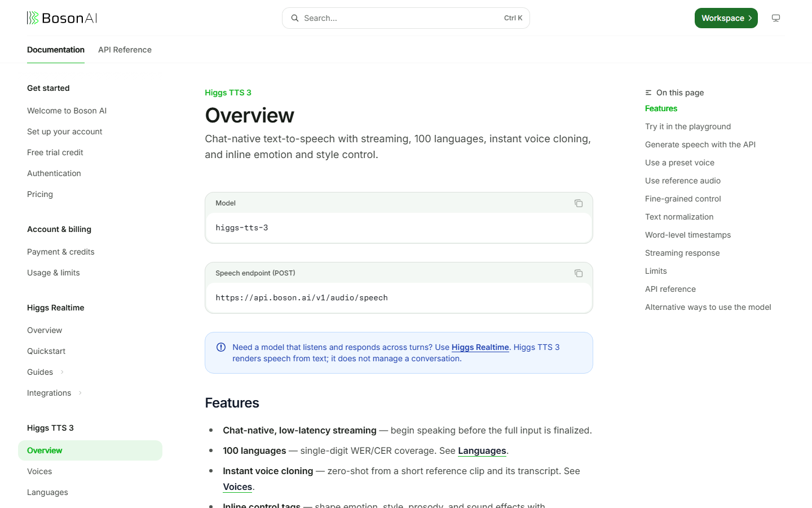Jump to Streaming response section
Viewport: 812px width, 508px height.
[x=682, y=253]
